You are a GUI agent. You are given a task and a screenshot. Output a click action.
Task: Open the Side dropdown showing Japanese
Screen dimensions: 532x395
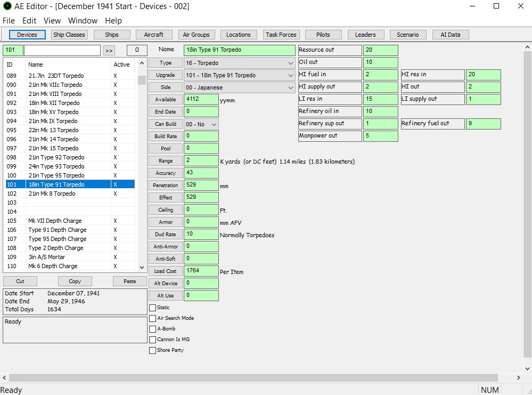[x=239, y=87]
